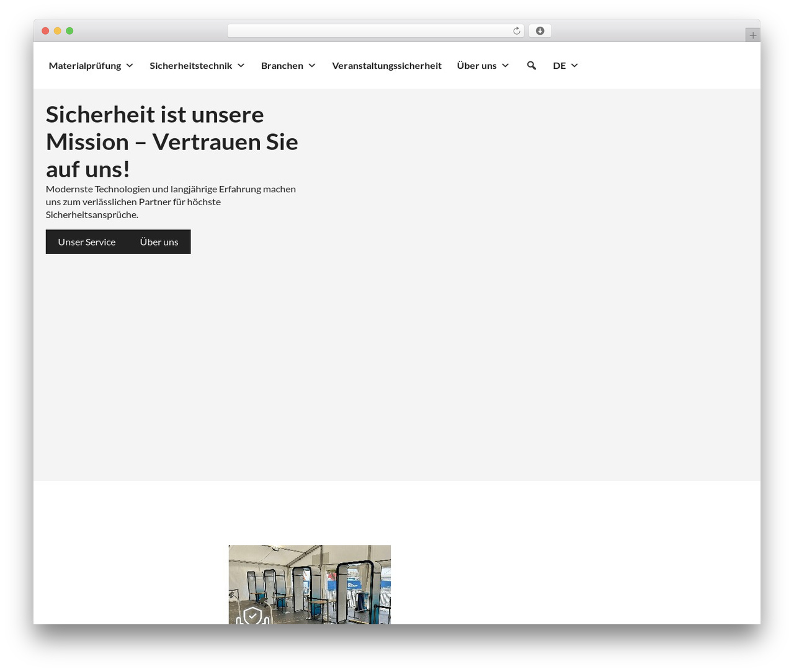This screenshot has height=672, width=794.
Task: Go to Veranstaltungssicherheit page
Action: 386,66
